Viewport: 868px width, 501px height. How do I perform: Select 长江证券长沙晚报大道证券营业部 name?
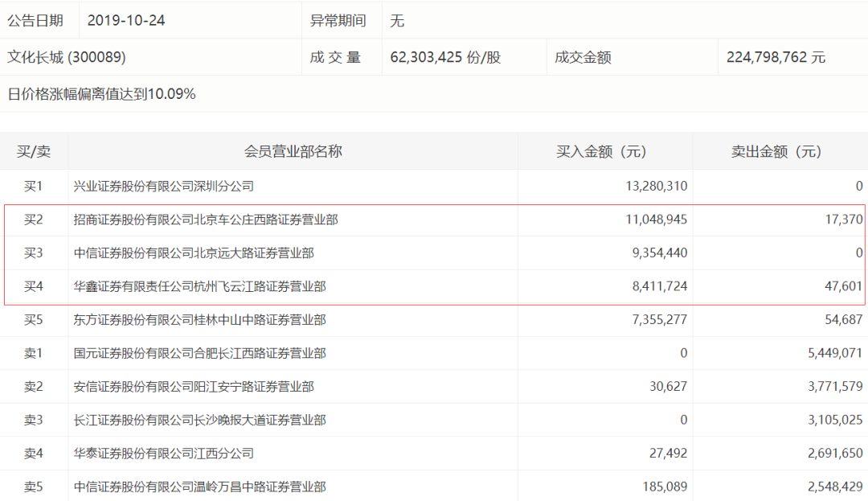click(200, 420)
